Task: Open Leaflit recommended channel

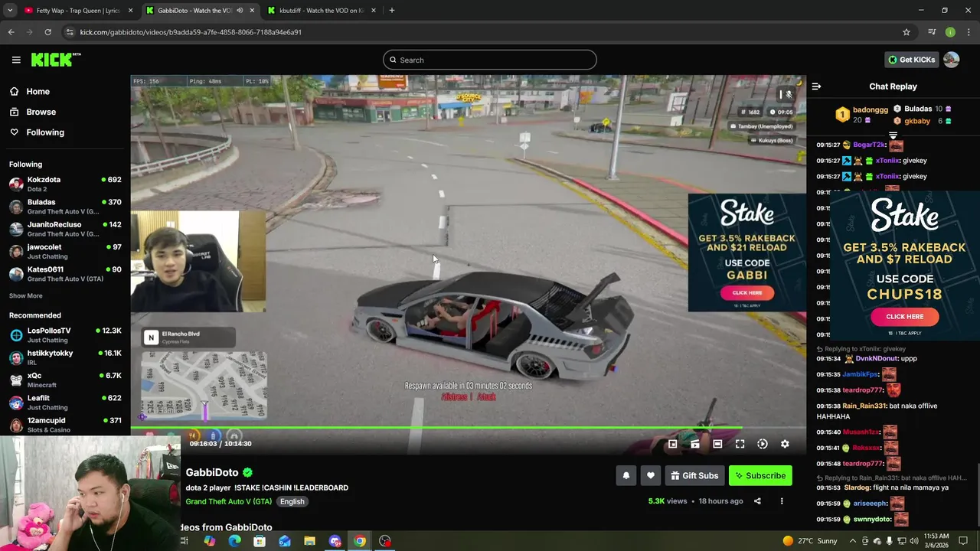Action: click(x=65, y=402)
